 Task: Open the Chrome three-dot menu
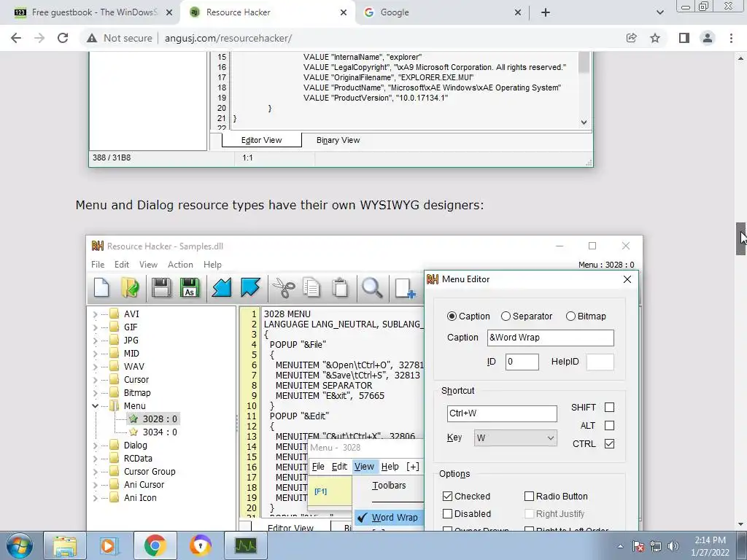(731, 38)
